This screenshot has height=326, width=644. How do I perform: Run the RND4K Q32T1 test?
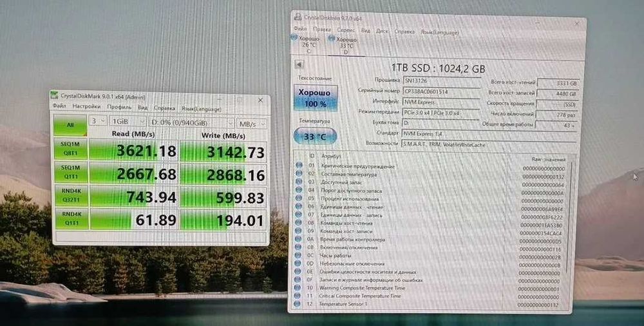pos(71,195)
